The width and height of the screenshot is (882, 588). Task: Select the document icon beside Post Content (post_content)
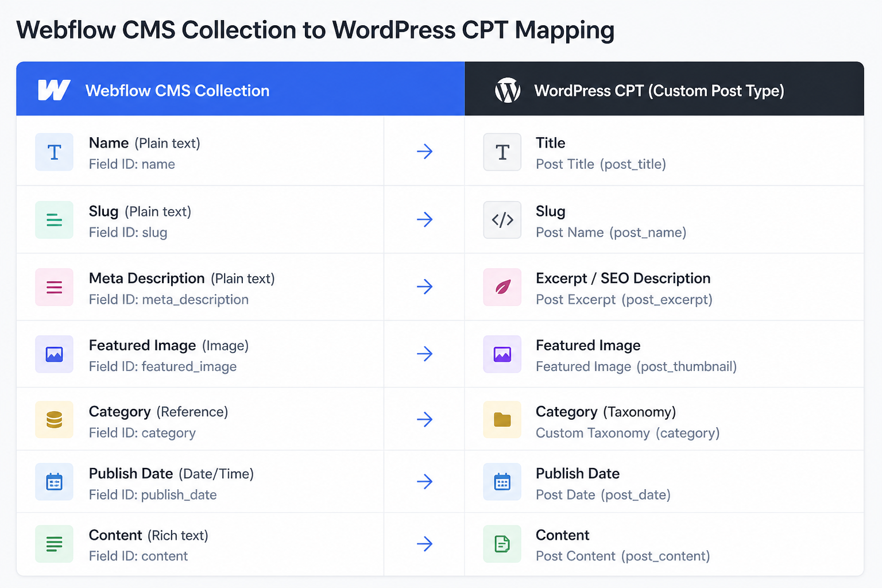[502, 544]
